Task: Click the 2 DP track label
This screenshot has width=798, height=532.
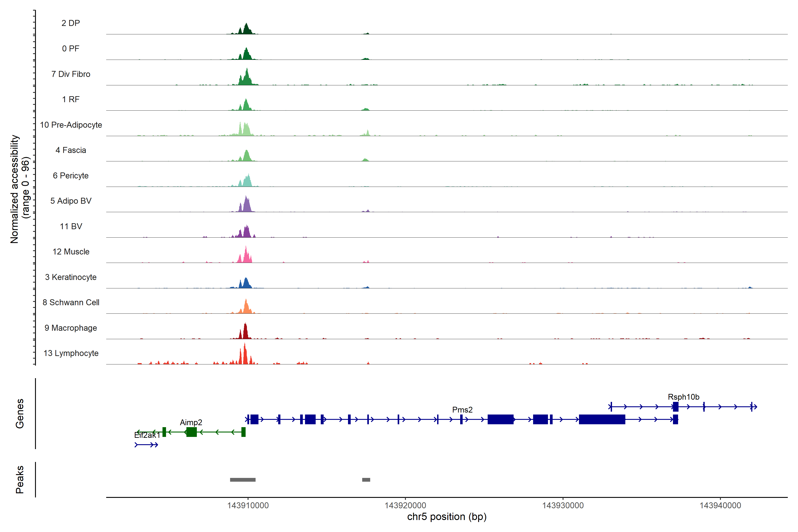Action: [70, 23]
